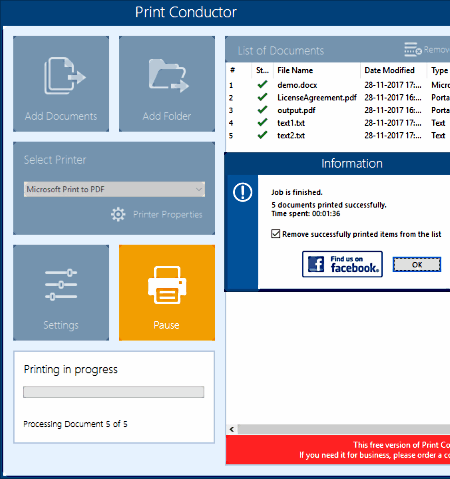450x479 pixels.
Task: Click the date modified of demo.docx
Action: 393,85
